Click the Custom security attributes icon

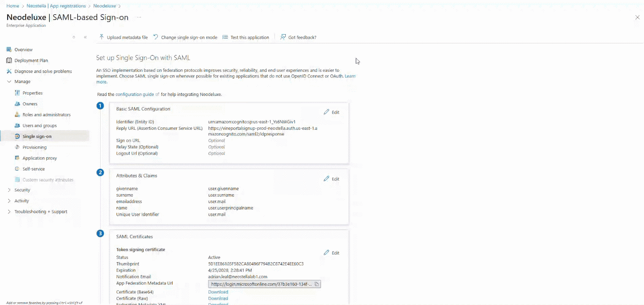coord(17,180)
